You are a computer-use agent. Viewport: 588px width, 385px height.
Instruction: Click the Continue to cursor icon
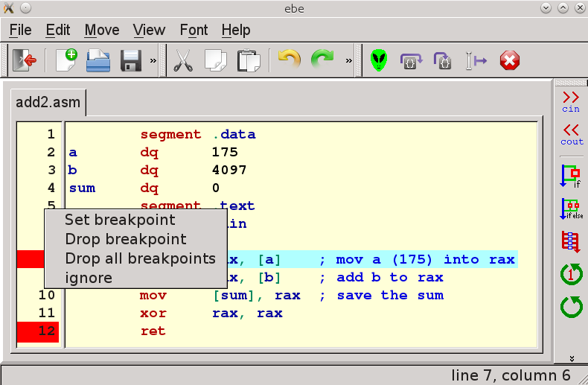[476, 61]
